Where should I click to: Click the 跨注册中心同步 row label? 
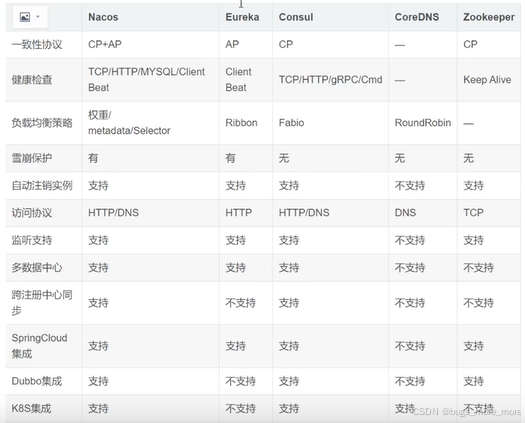pos(42,303)
